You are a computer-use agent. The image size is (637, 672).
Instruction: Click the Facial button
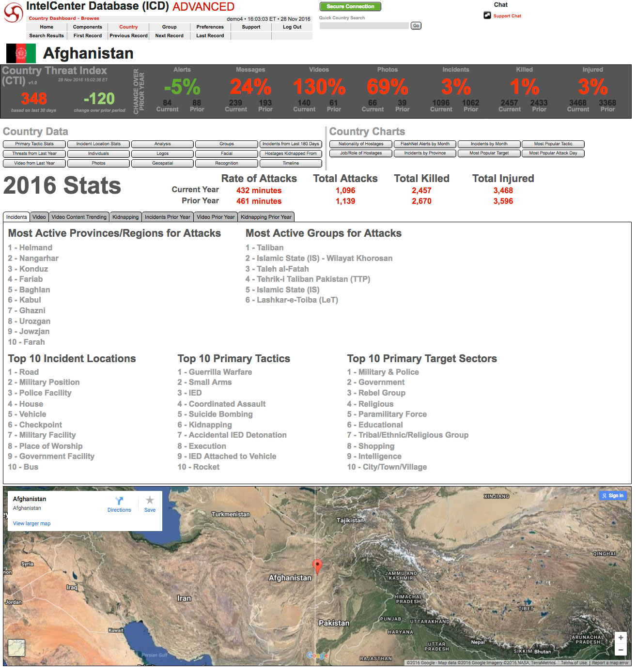(226, 154)
